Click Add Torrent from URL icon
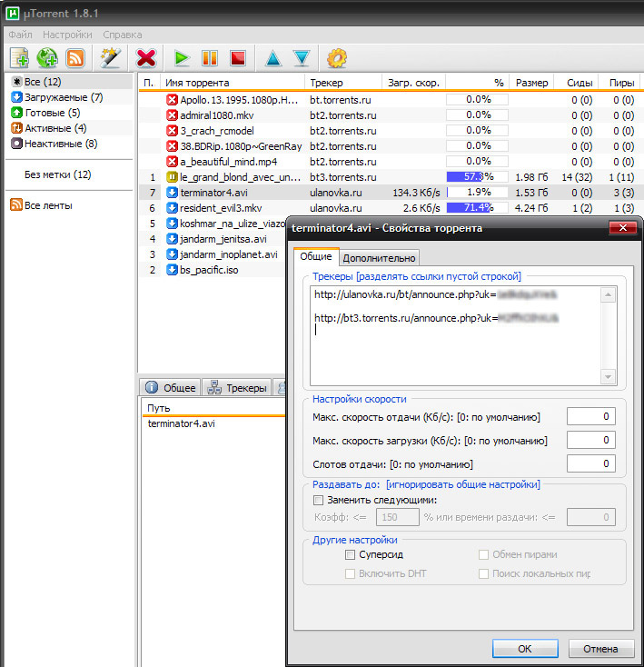Screen dimensions: 644x667 [47, 58]
